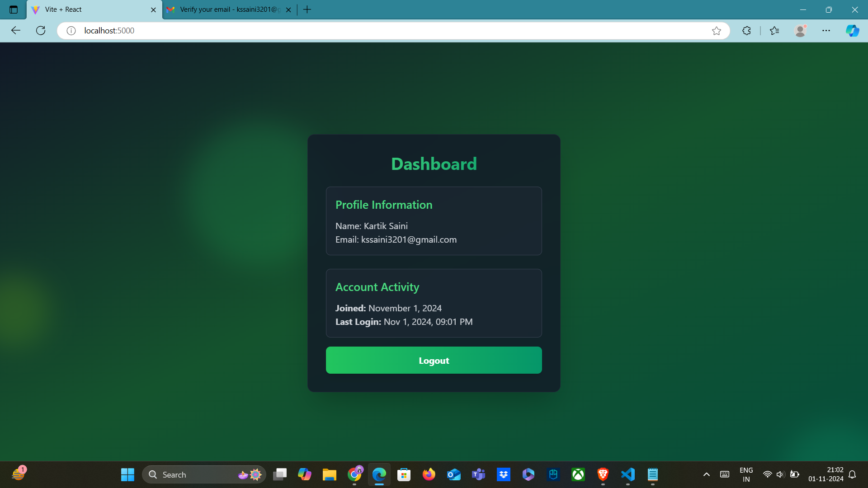Open the volume speaker tray icon

click(780, 474)
